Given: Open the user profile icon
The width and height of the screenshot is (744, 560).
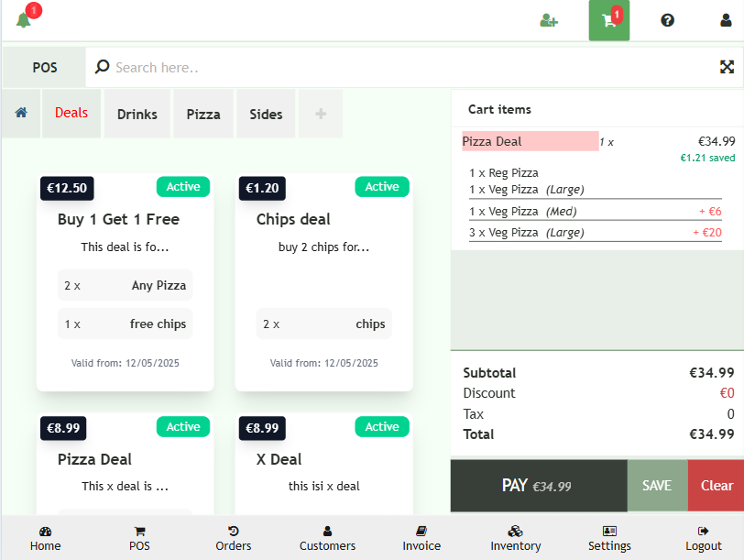Looking at the screenshot, I should pyautogui.click(x=726, y=20).
